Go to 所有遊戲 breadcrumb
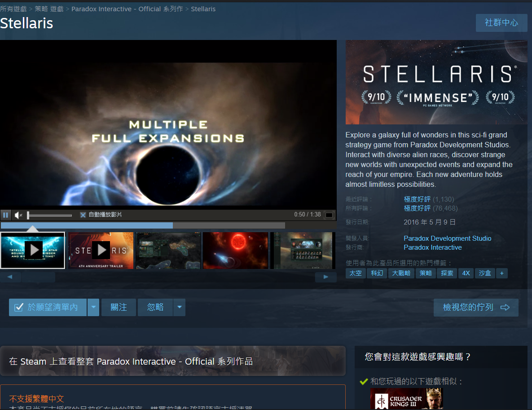 pyautogui.click(x=13, y=9)
